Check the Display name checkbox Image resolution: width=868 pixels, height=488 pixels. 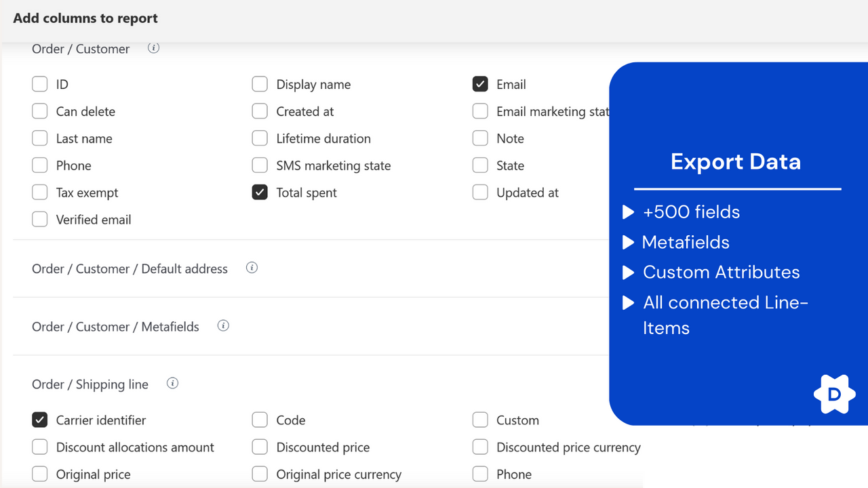260,84
